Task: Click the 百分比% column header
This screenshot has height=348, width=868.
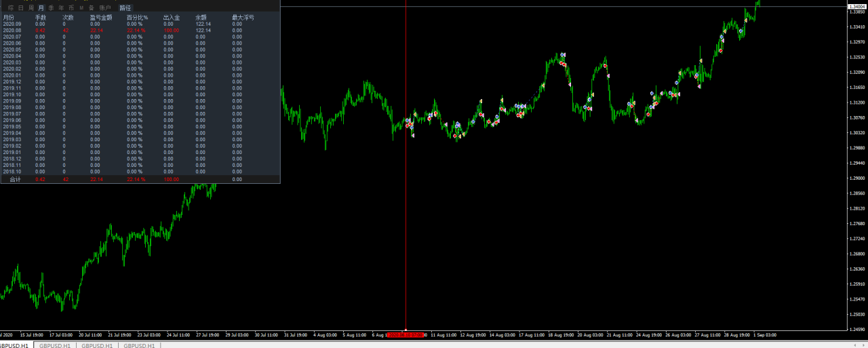Action: coord(137,17)
